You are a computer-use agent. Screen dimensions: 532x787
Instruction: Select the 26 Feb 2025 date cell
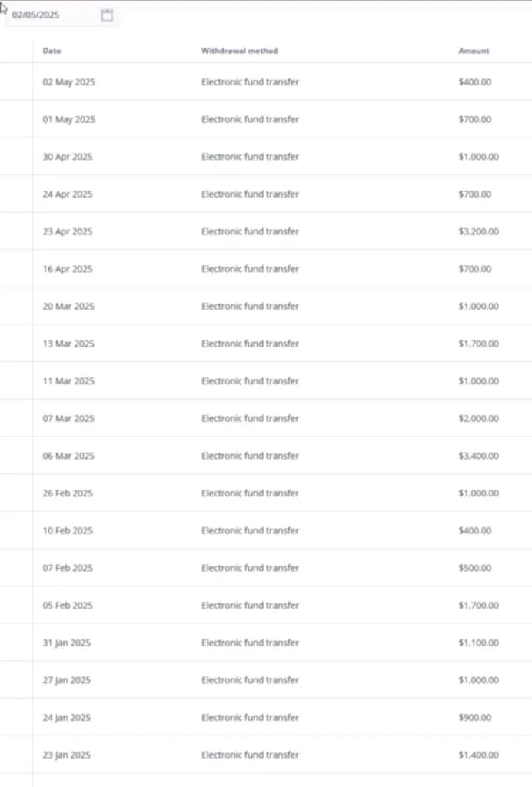tap(68, 493)
